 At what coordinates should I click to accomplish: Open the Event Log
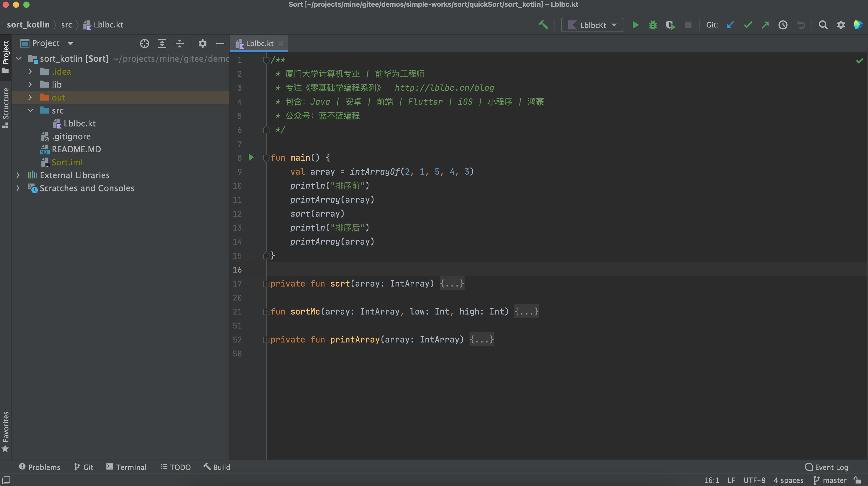pos(827,467)
